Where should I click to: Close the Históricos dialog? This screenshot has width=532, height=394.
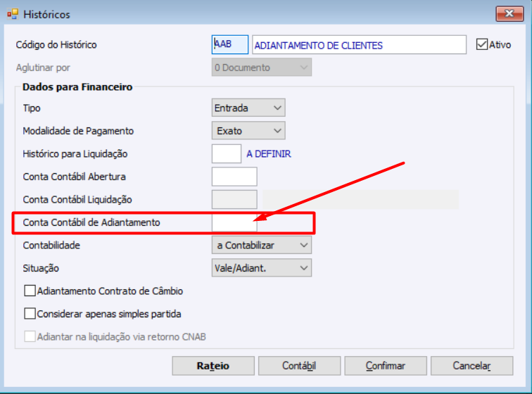pos(509,13)
